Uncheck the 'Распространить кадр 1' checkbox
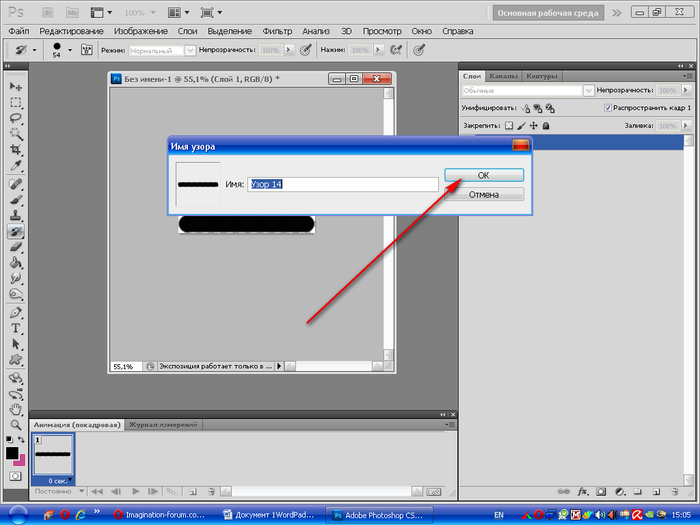The height and width of the screenshot is (525, 700). (x=608, y=107)
